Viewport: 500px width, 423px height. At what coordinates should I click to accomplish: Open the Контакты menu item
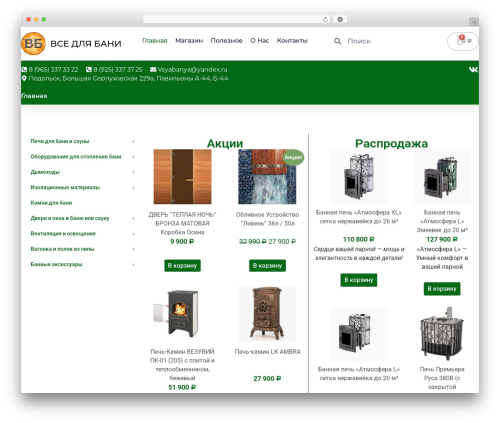pyautogui.click(x=292, y=41)
